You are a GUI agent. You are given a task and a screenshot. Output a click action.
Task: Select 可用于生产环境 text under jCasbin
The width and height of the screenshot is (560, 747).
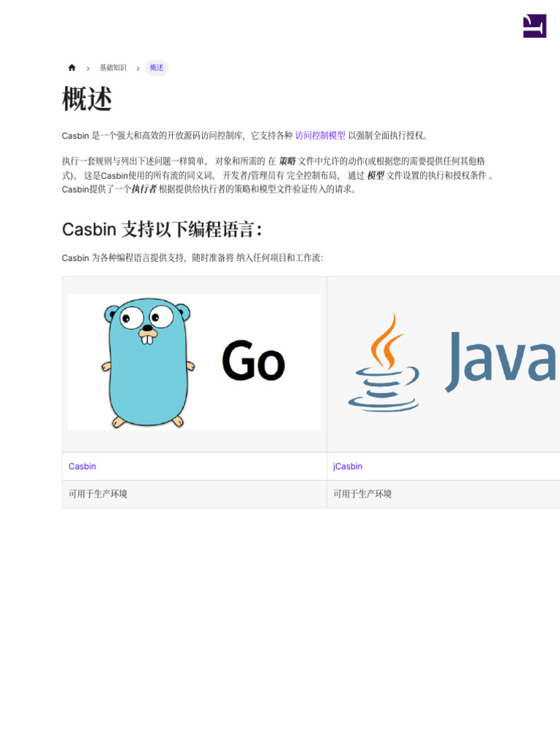click(x=362, y=494)
